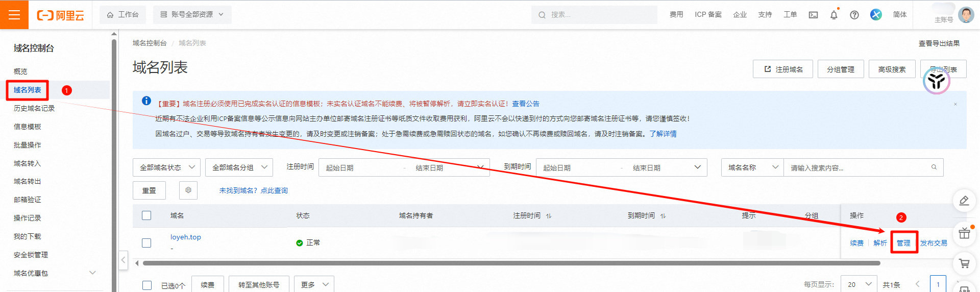This screenshot has height=292, width=980.
Task: Click search magnifier in domain search box
Action: point(934,167)
